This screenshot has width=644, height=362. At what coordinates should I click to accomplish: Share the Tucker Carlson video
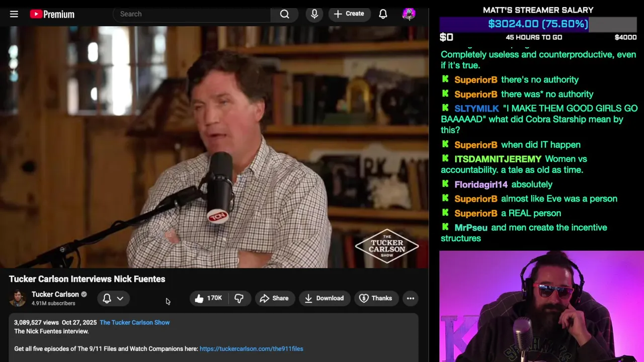click(x=274, y=298)
